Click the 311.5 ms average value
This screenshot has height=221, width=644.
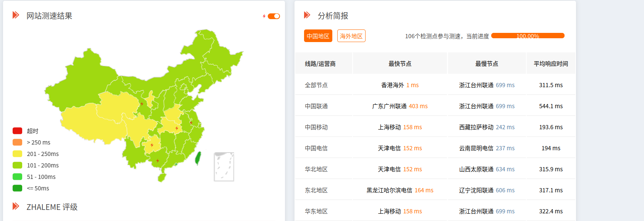551,85
